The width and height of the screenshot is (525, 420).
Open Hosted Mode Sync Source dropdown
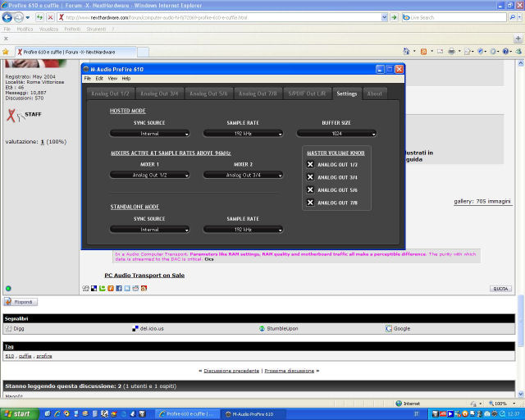pyautogui.click(x=149, y=134)
